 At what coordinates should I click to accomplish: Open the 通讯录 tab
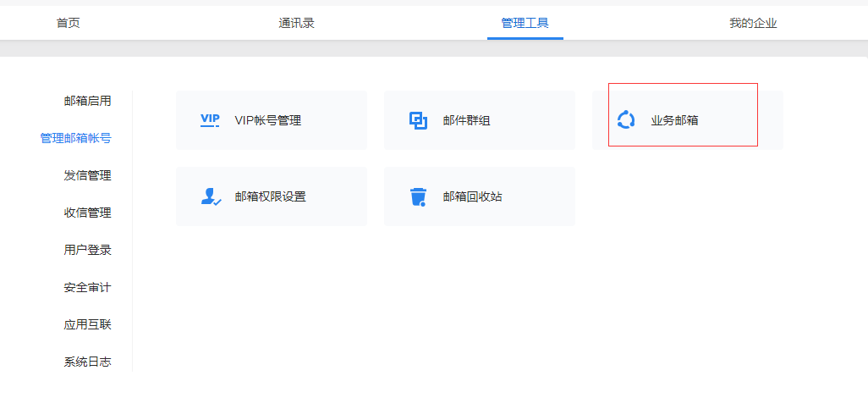coord(297,23)
